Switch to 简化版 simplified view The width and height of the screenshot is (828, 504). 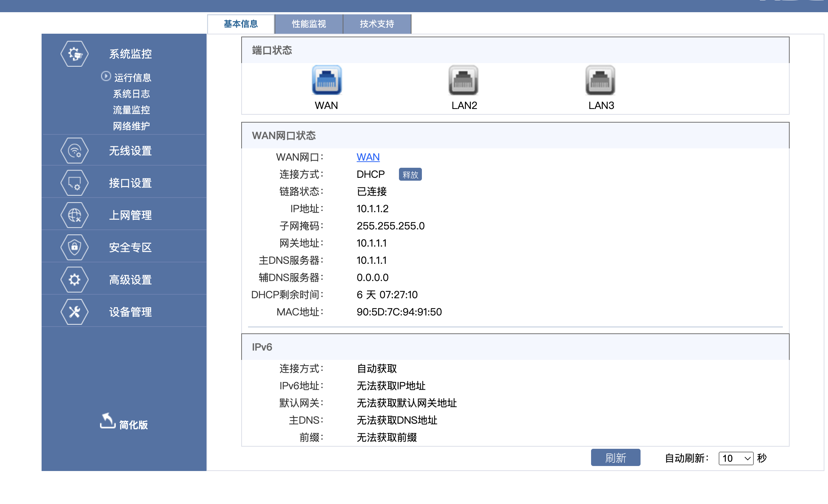pos(124,423)
